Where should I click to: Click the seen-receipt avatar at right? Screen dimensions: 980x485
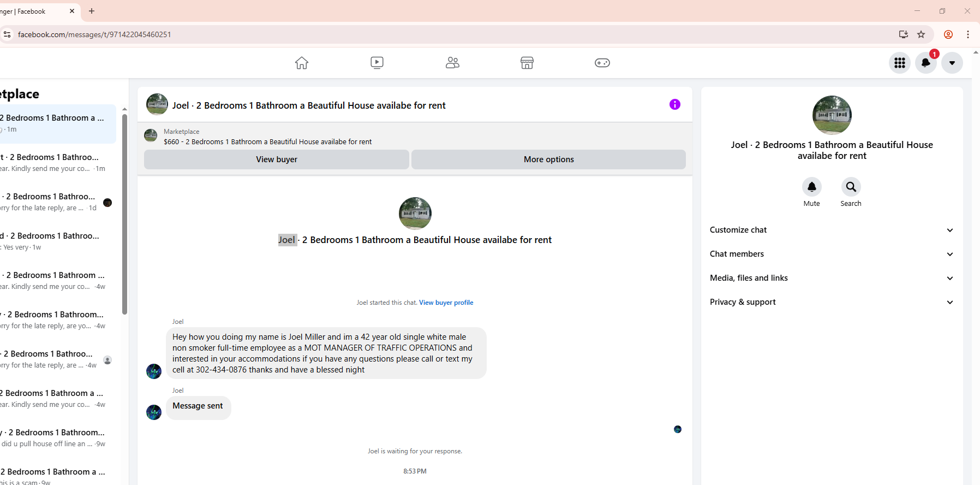click(x=678, y=429)
